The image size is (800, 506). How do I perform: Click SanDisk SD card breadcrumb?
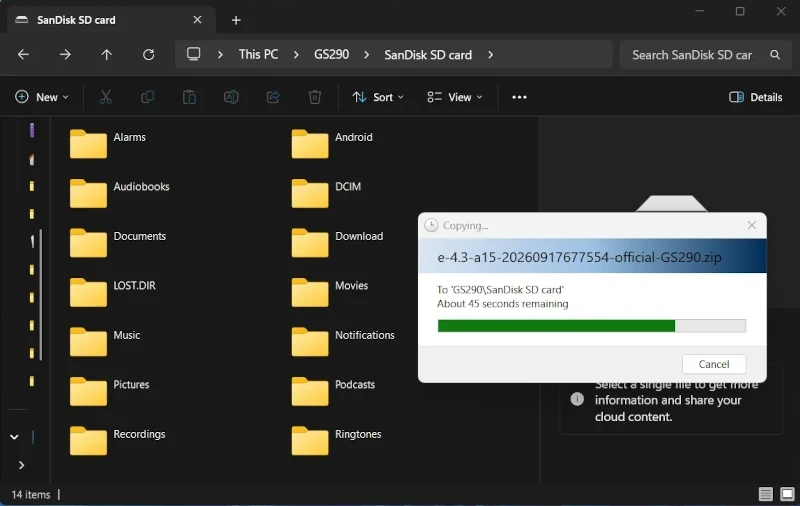point(428,55)
